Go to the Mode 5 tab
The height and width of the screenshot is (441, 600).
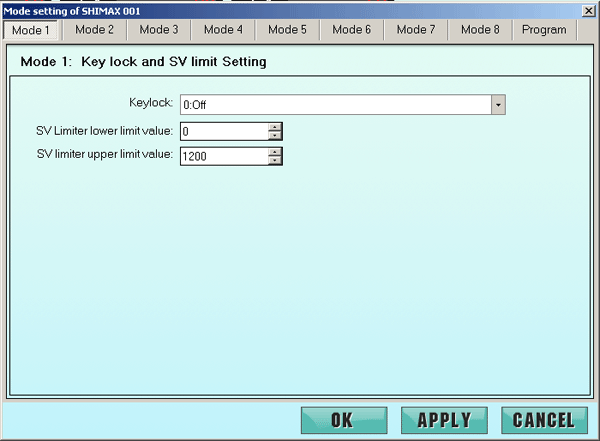287,30
